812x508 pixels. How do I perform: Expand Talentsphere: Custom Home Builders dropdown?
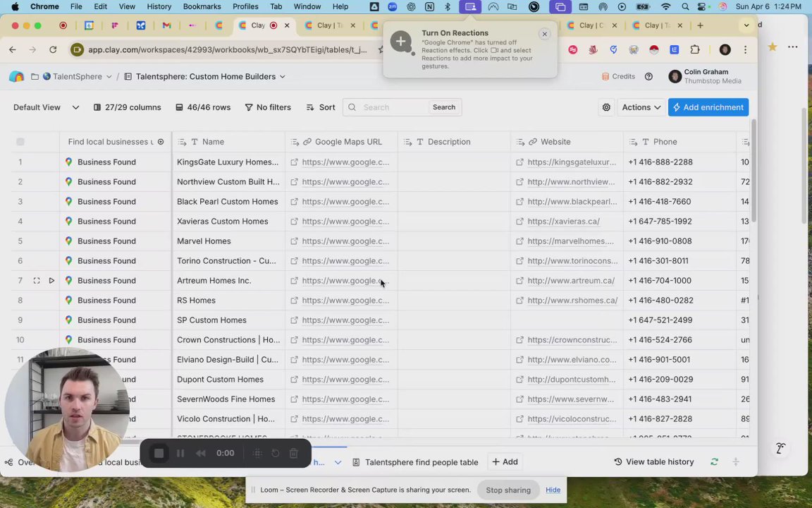tap(282, 77)
